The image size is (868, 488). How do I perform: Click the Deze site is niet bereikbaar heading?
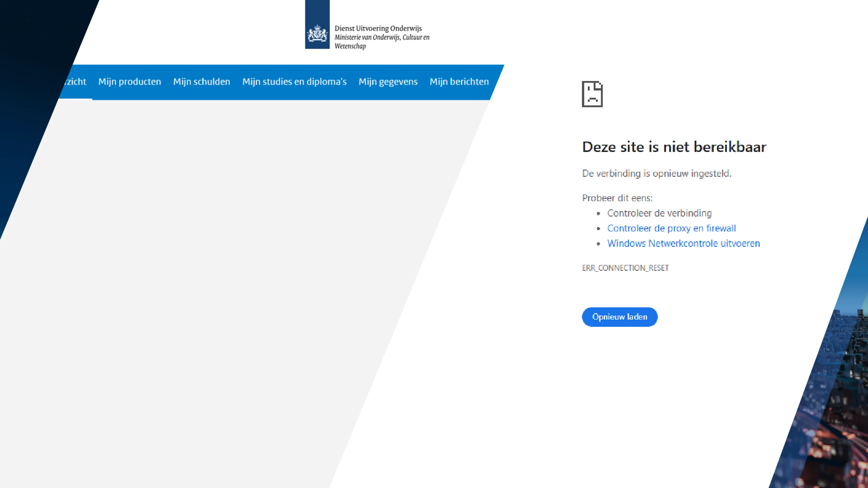coord(674,147)
